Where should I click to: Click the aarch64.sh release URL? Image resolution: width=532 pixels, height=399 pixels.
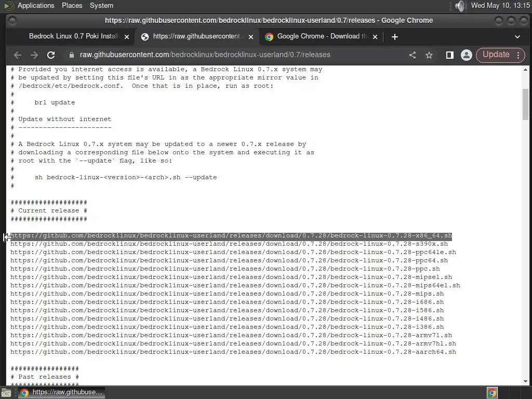(233, 352)
